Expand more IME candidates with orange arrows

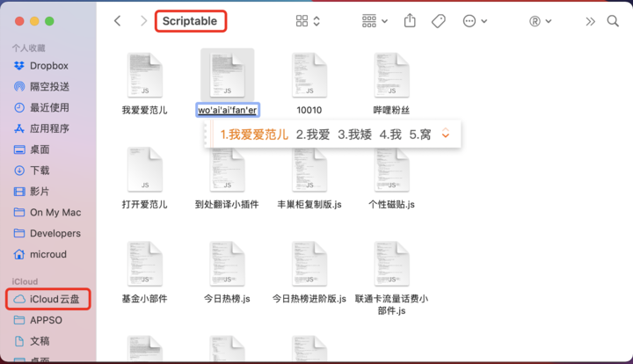point(446,133)
